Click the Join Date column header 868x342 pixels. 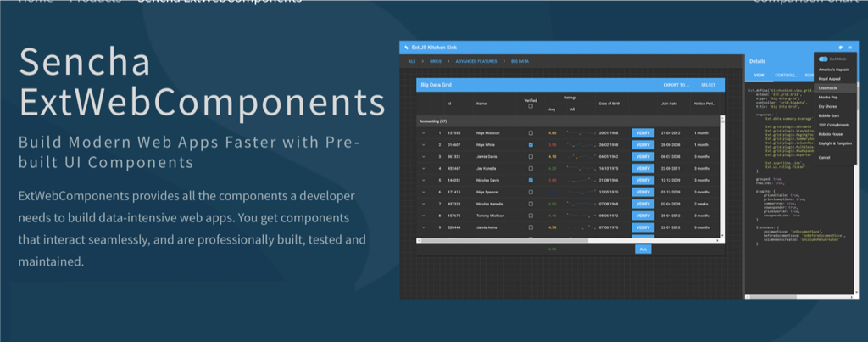673,103
